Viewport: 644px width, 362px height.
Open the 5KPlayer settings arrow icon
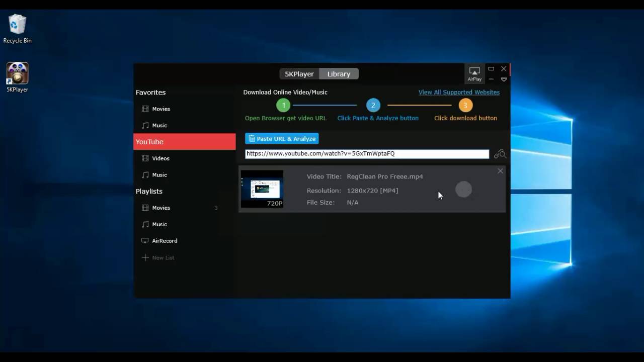503,79
